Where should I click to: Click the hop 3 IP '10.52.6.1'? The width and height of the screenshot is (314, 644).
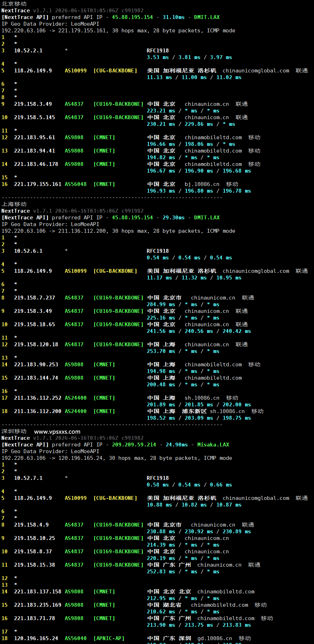click(28, 251)
